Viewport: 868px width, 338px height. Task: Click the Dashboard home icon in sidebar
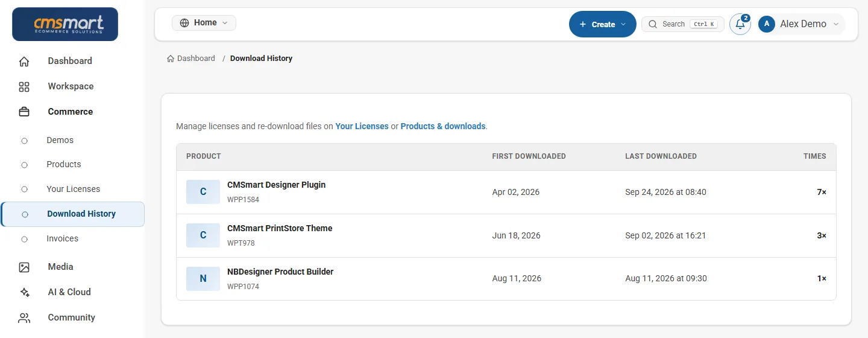24,61
